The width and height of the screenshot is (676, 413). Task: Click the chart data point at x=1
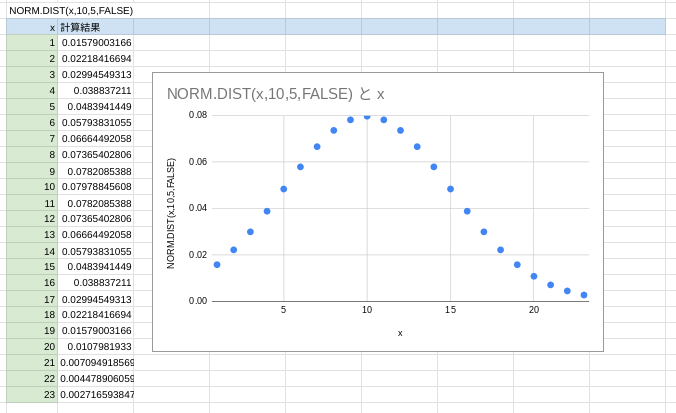coord(217,265)
